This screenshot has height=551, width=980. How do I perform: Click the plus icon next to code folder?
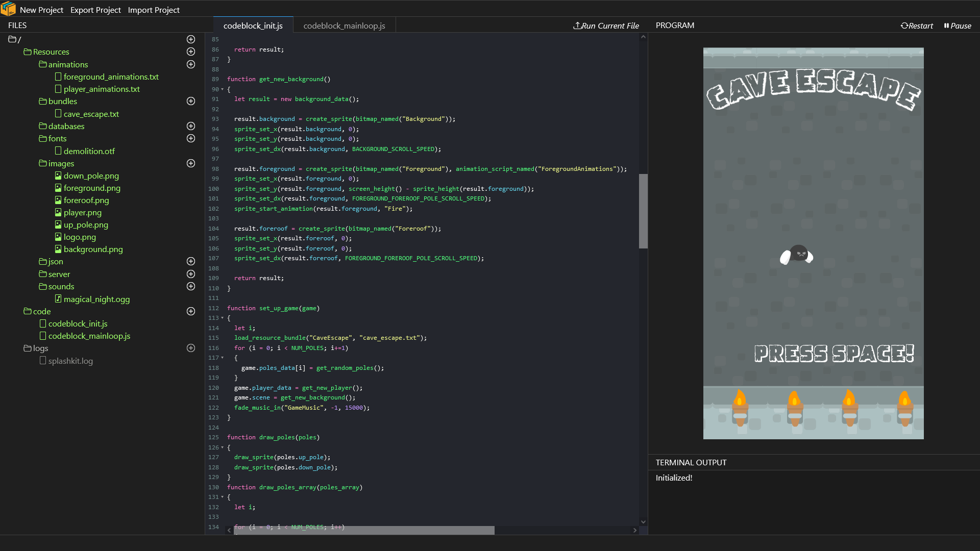[x=191, y=311]
